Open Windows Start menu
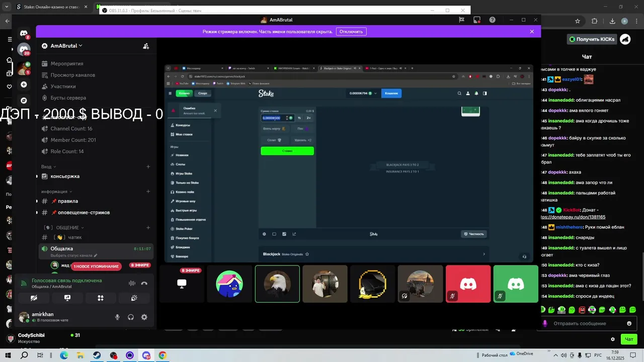 coord(8,355)
